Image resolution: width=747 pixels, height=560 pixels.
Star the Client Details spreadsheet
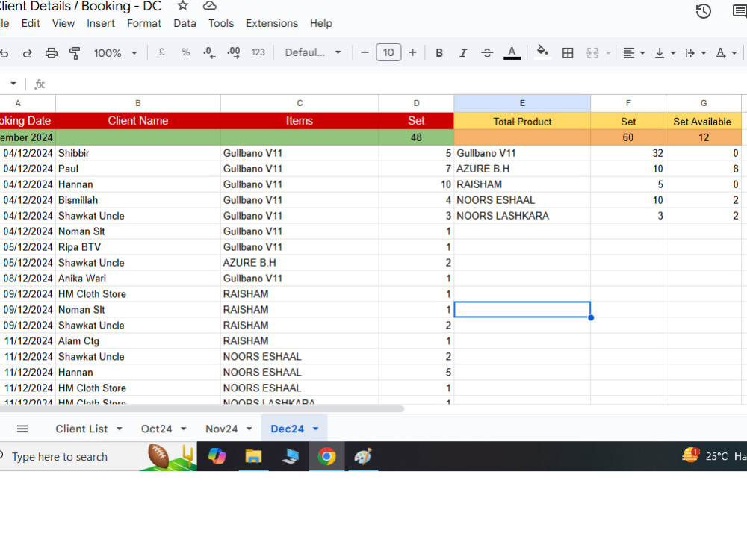(183, 6)
